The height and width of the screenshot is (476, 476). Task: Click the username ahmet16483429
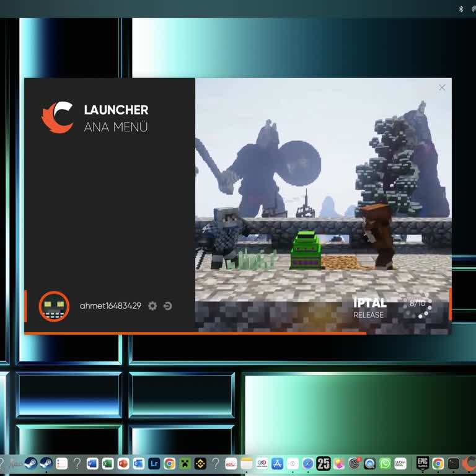pos(110,306)
